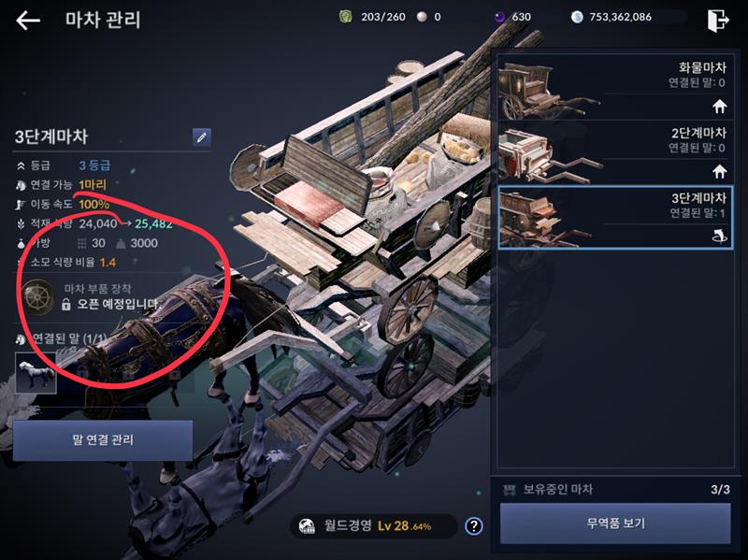The image size is (748, 560).
Task: Tap the home icon for 화물마차
Action: pyautogui.click(x=719, y=107)
